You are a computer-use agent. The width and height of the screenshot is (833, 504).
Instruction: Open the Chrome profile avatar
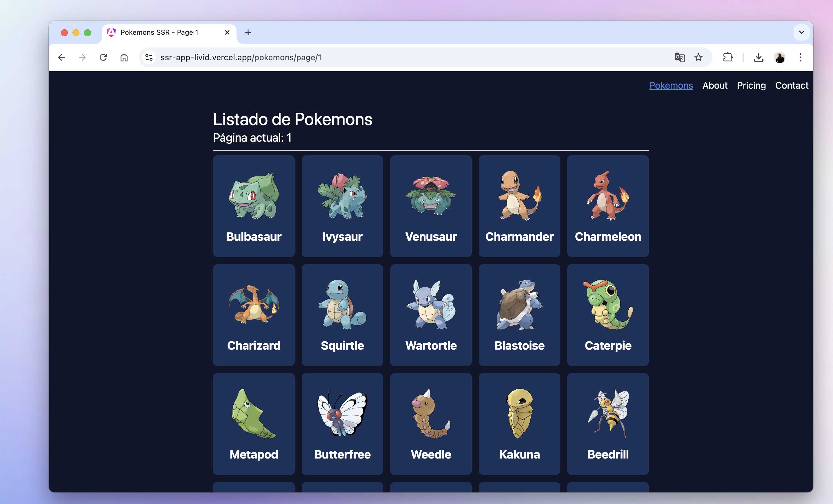click(x=780, y=57)
